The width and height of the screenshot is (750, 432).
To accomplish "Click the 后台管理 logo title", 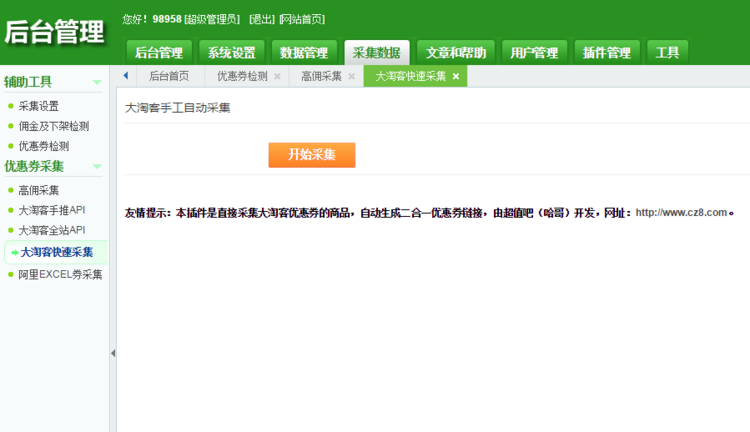I will tap(54, 32).
